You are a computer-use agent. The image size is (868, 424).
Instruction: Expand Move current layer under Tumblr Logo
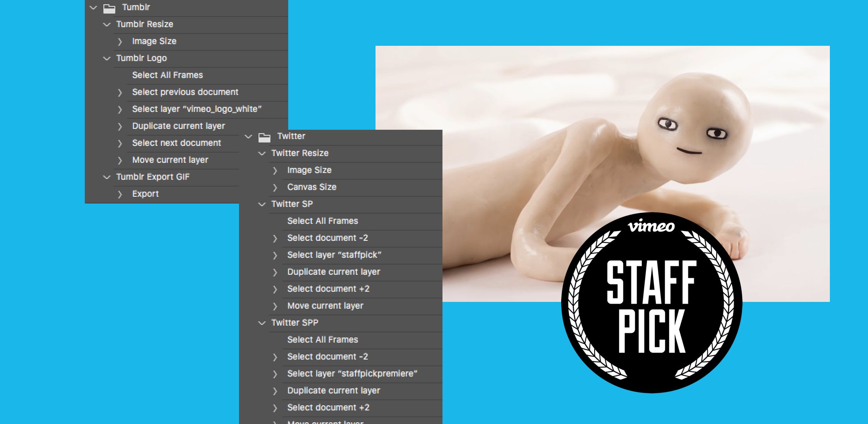click(120, 160)
